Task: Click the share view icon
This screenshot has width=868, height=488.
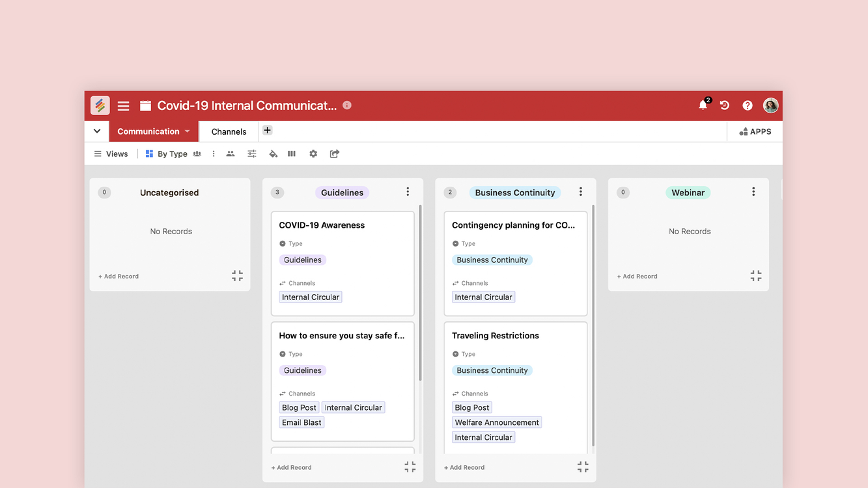Action: [x=335, y=154]
